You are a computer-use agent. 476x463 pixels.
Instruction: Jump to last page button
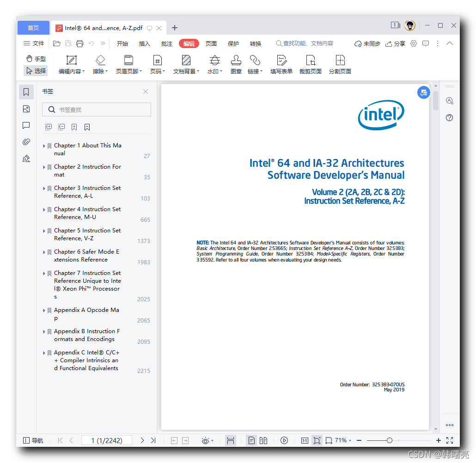pyautogui.click(x=153, y=440)
